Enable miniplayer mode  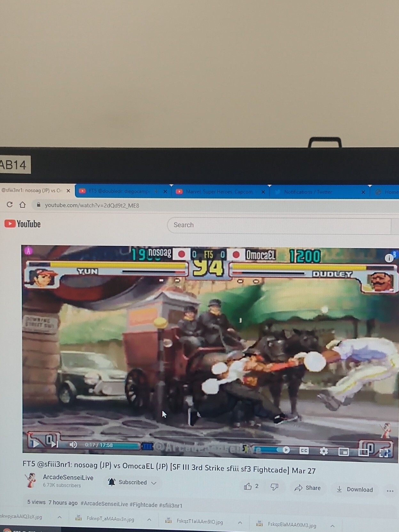(x=343, y=452)
